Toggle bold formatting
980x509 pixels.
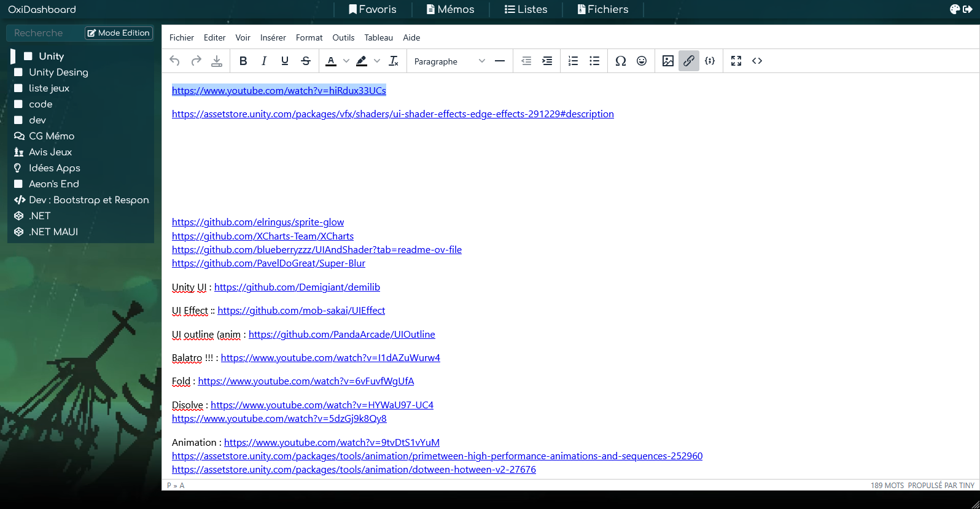pos(243,61)
